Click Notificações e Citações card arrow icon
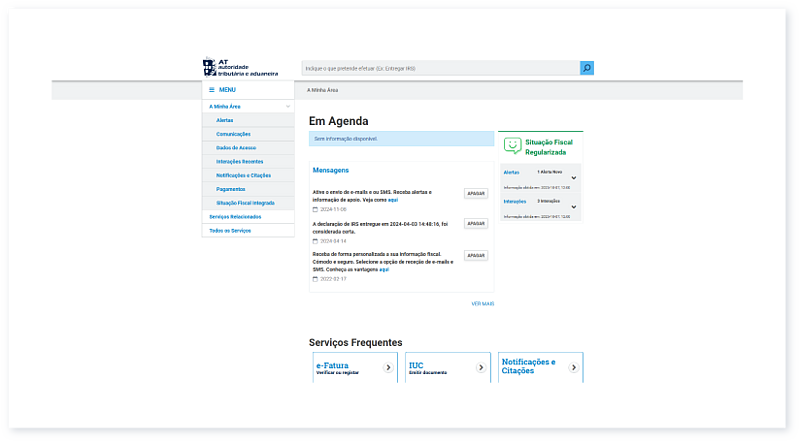 573,368
